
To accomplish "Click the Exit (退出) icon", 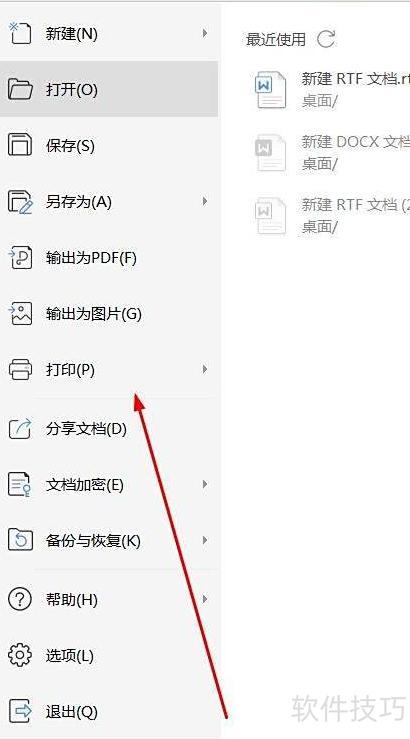I will 20,711.
